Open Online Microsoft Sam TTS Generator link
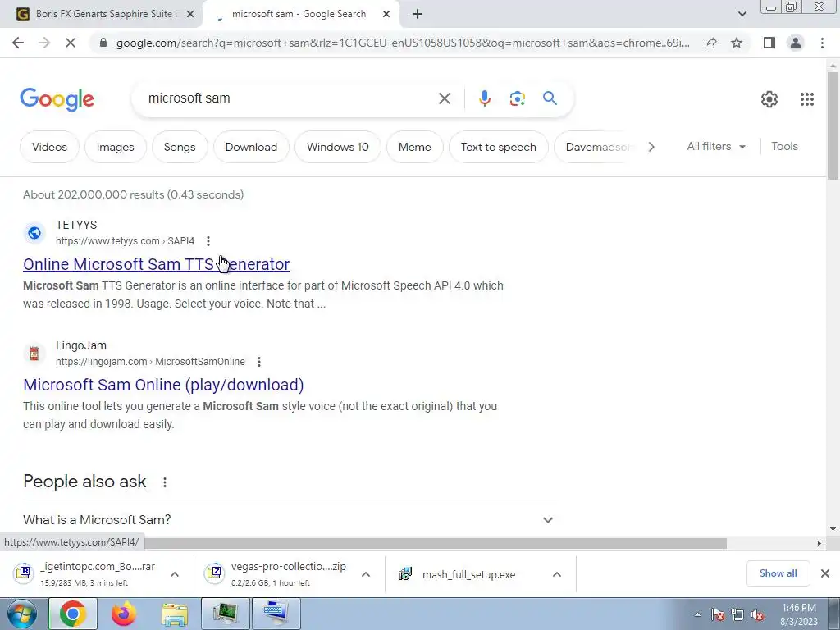The image size is (840, 630). click(157, 264)
